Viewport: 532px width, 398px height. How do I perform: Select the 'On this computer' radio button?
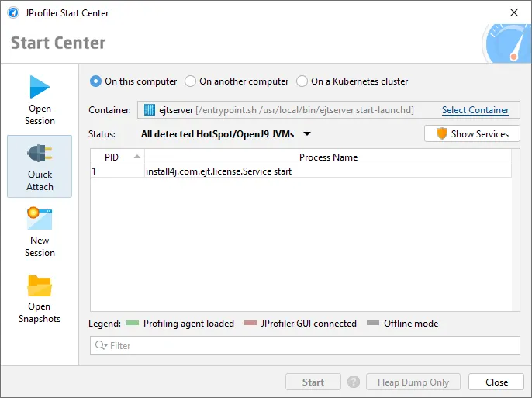(x=95, y=81)
